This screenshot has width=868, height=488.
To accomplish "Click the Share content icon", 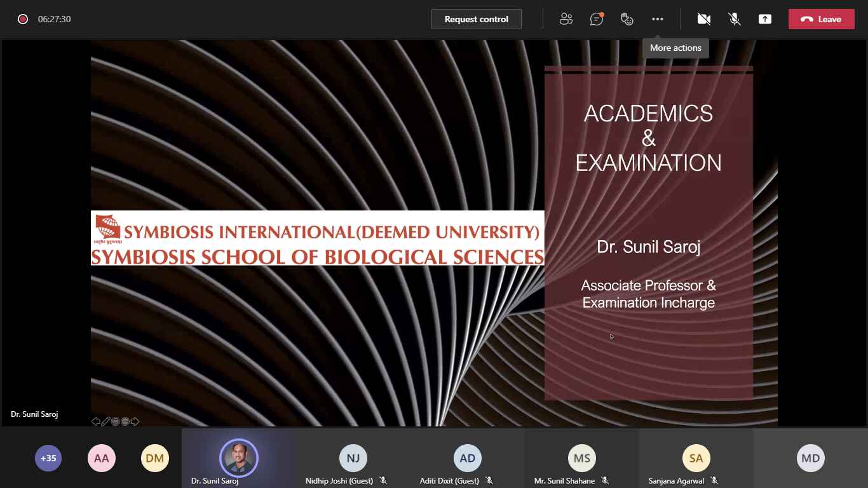I will coord(764,19).
